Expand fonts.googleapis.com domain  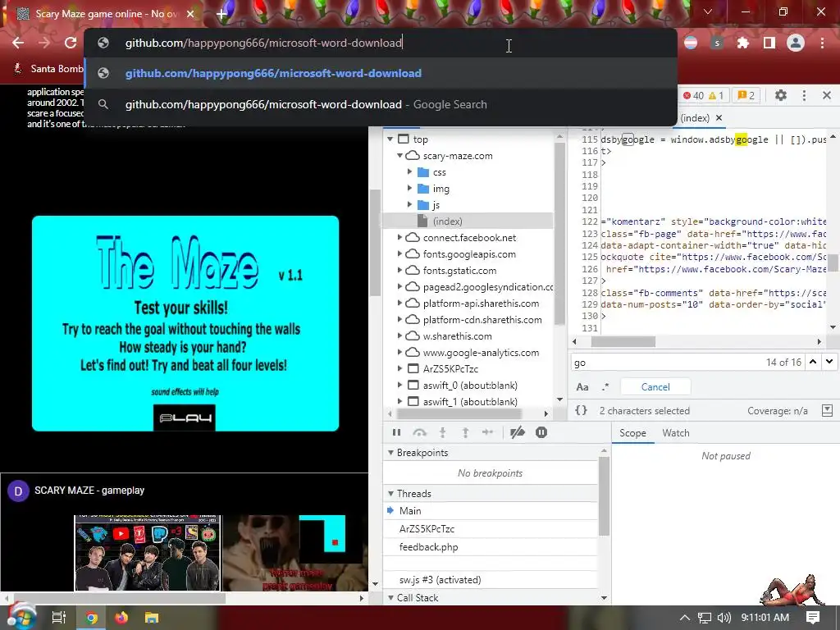click(399, 254)
